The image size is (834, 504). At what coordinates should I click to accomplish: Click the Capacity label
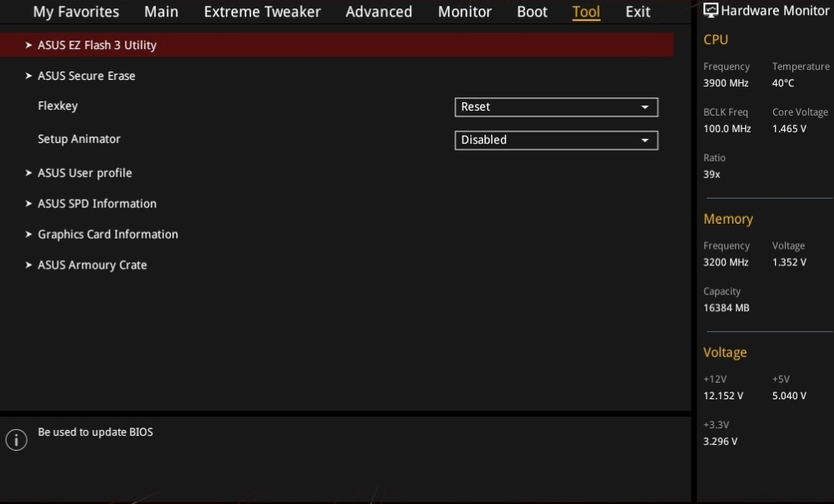point(722,292)
